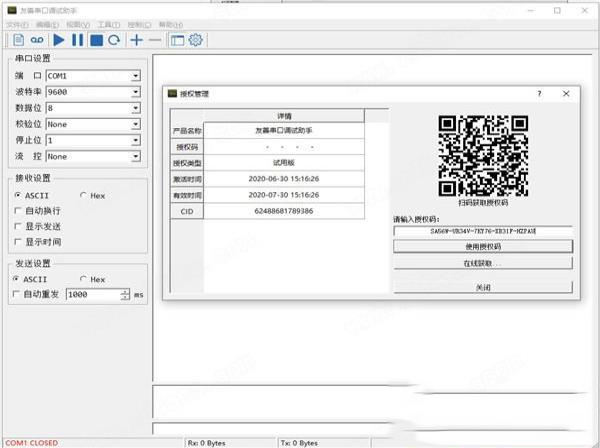Open settings via the gear icon
This screenshot has height=448, width=600.
tap(196, 40)
